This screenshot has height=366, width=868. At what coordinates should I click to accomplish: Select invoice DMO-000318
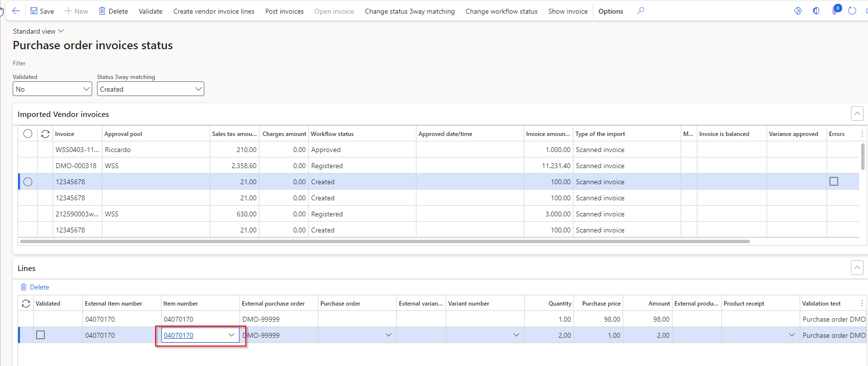tap(76, 166)
